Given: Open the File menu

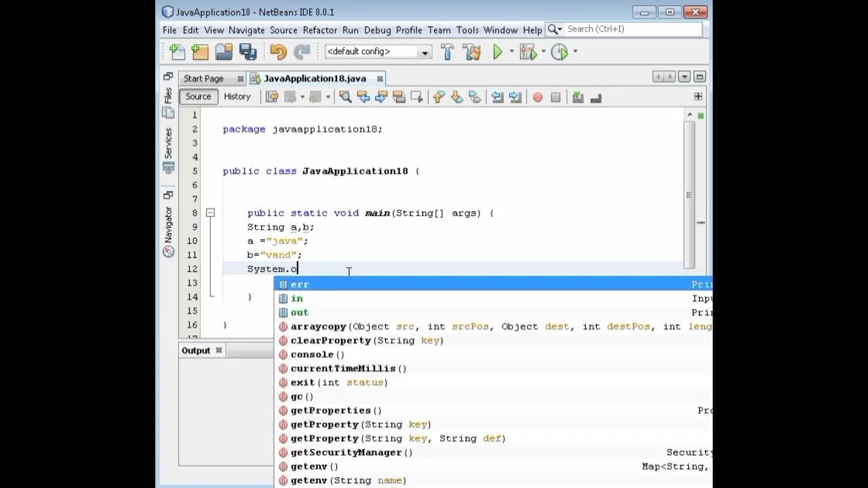Looking at the screenshot, I should [170, 30].
